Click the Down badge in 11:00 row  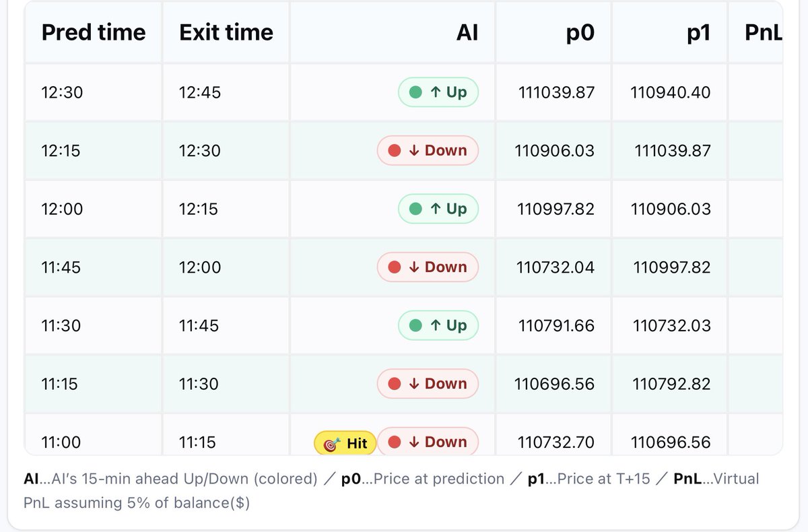(428, 442)
